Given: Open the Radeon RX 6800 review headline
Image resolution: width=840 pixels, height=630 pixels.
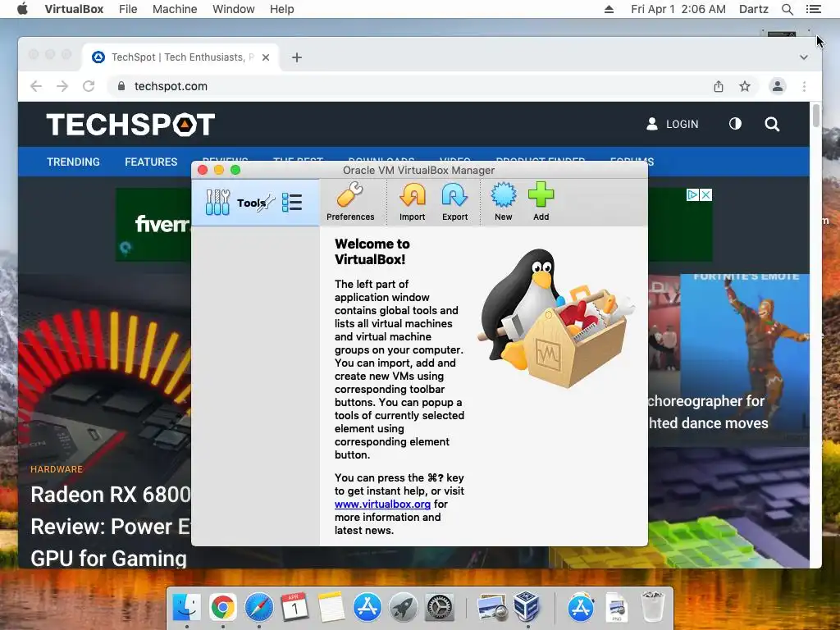Looking at the screenshot, I should coord(111,526).
